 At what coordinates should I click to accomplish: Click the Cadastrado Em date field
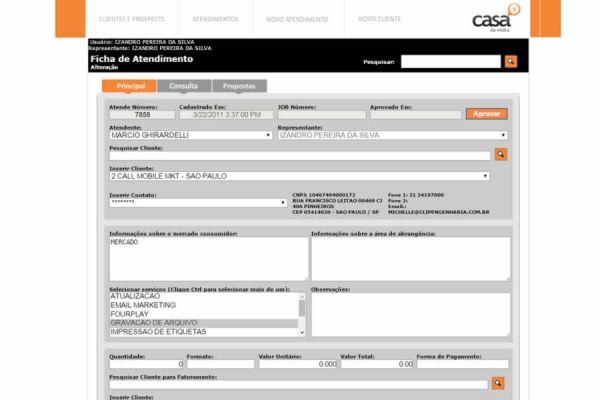coord(226,115)
